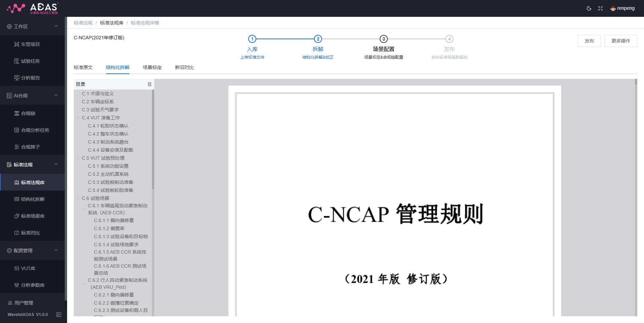Viewport: 644px width, 323px height.
Task: Open 试验任务 in sidebar
Action: [x=32, y=61]
